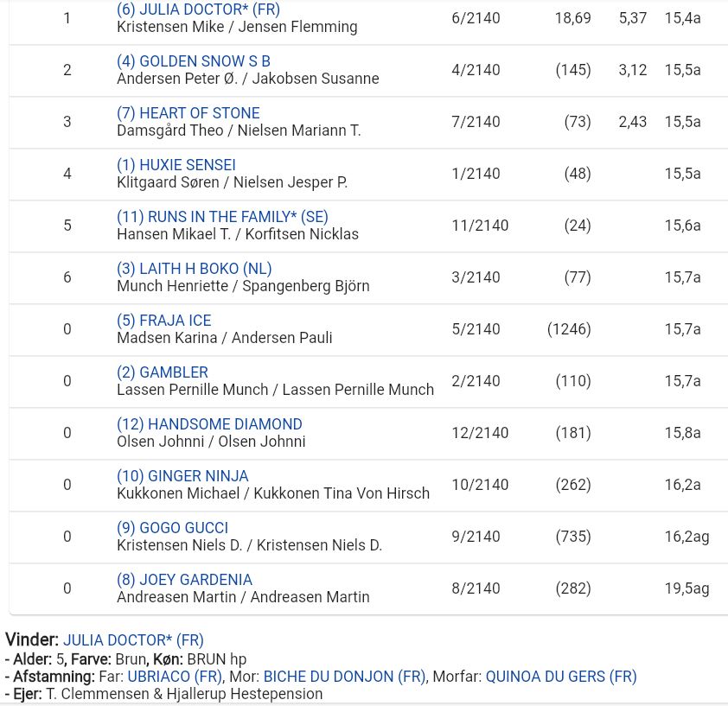Open the GAMBLER horse link
The image size is (728, 706).
pyautogui.click(x=163, y=372)
